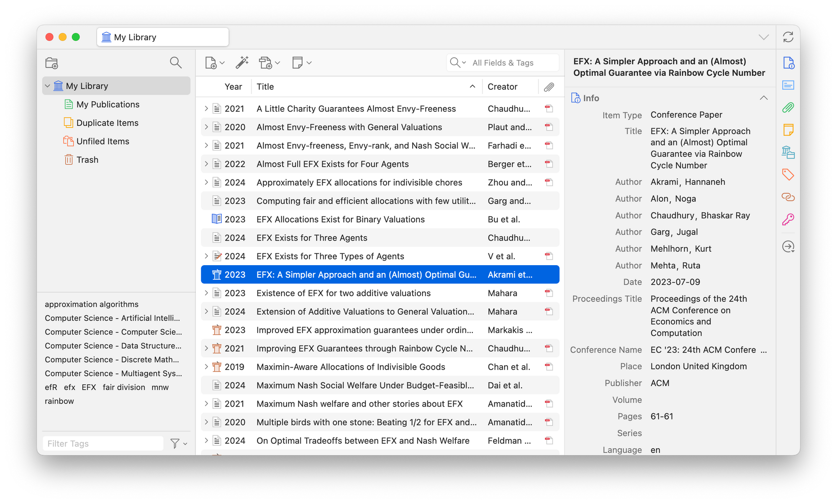837x504 pixels.
Task: Click the Locate arrow icon
Action: pos(788,247)
